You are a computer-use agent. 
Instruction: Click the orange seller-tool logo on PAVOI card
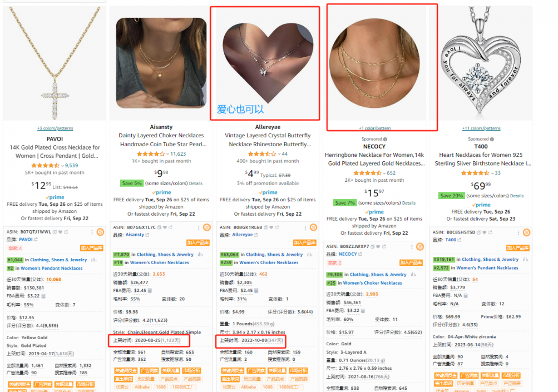pos(100,232)
